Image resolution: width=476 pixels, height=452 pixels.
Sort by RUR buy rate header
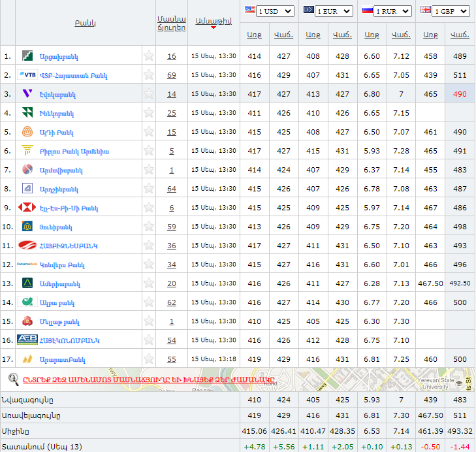coord(372,35)
